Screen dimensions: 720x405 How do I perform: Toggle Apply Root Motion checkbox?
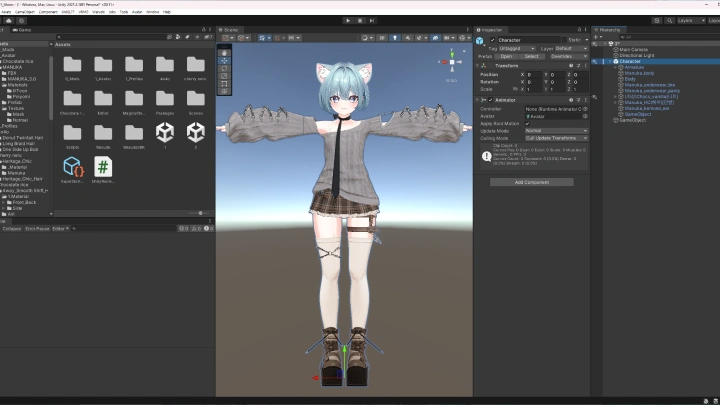tap(527, 124)
